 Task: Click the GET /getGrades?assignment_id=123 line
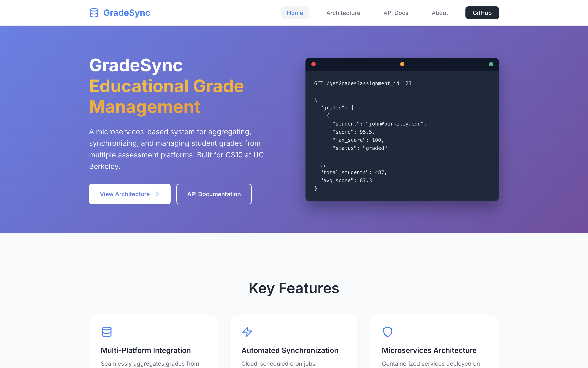pyautogui.click(x=363, y=83)
